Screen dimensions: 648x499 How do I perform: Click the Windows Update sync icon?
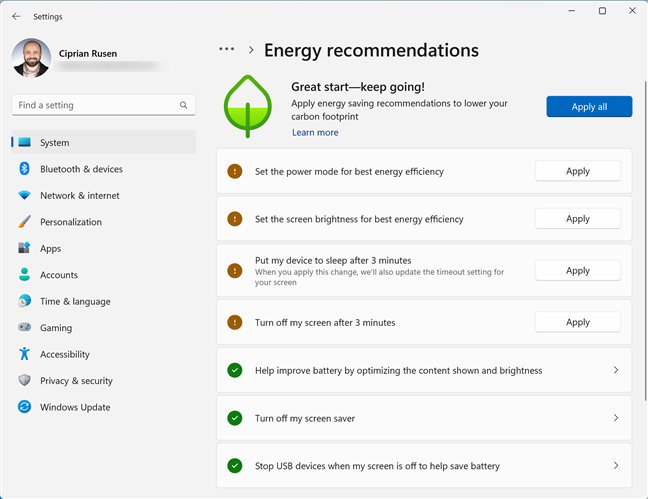(x=24, y=407)
